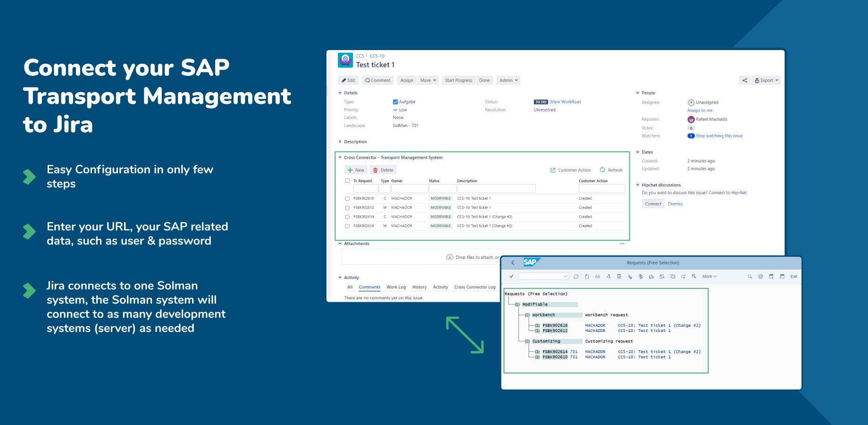
Task: Tick the select-all checkbox in Tr. Request header
Action: coord(347,181)
